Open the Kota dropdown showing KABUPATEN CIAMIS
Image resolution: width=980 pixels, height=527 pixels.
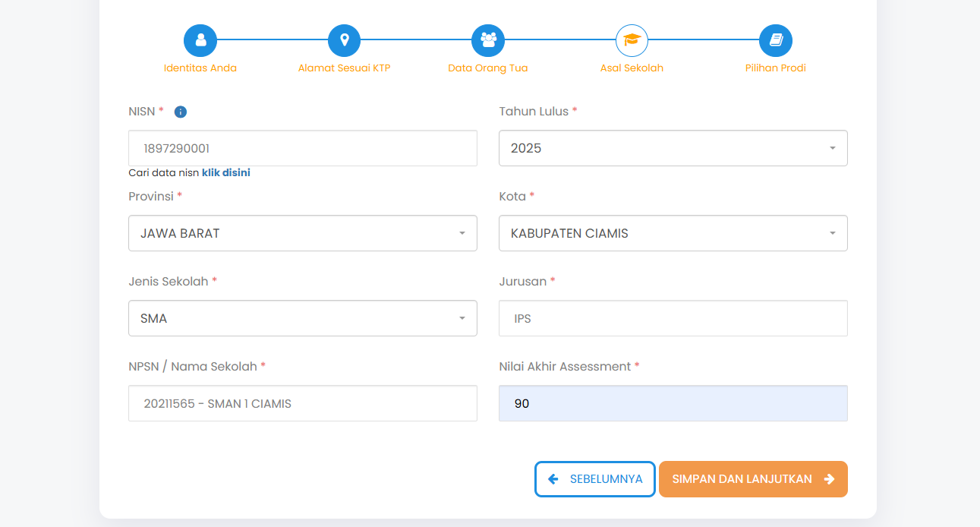[673, 233]
